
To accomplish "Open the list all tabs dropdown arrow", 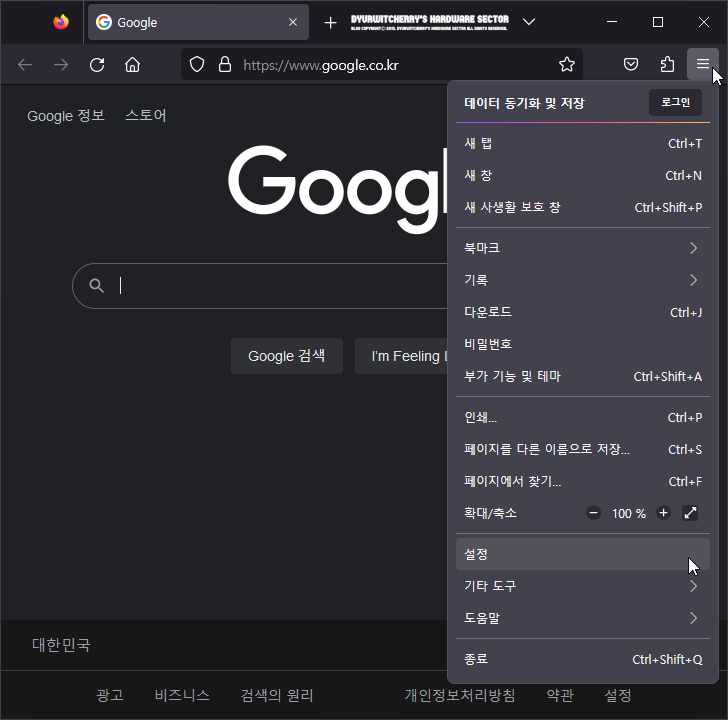I will tap(529, 22).
